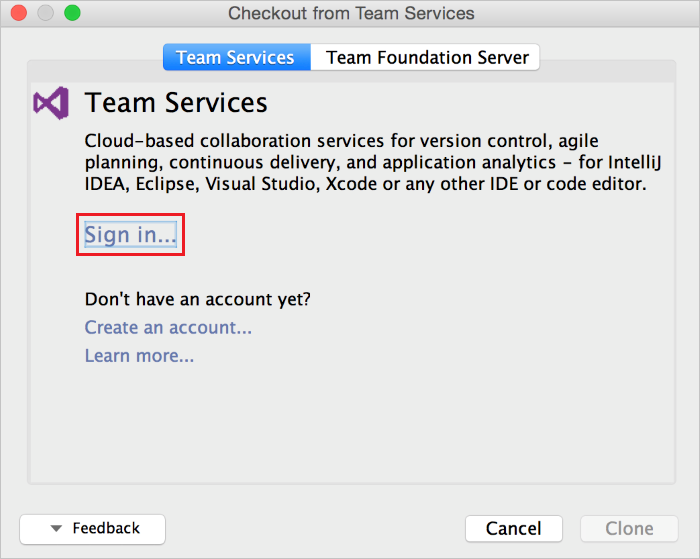Click the greyed-out Clone button

(630, 529)
